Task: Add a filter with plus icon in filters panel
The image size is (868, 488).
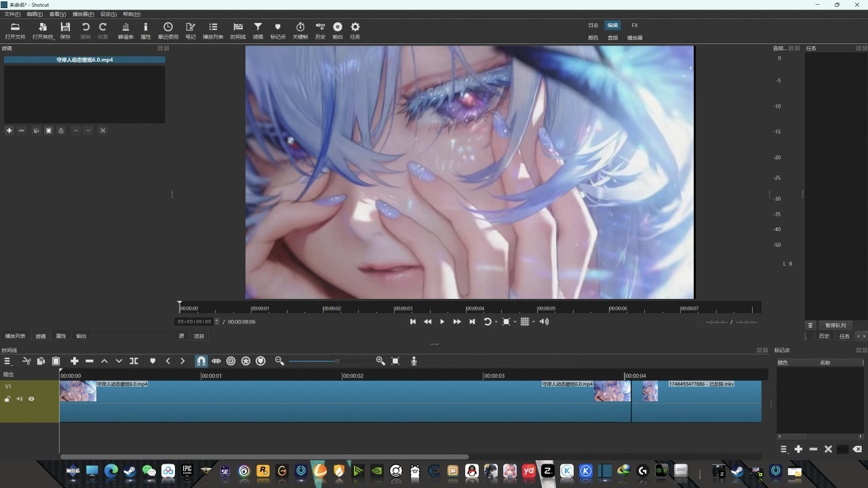Action: tap(9, 130)
